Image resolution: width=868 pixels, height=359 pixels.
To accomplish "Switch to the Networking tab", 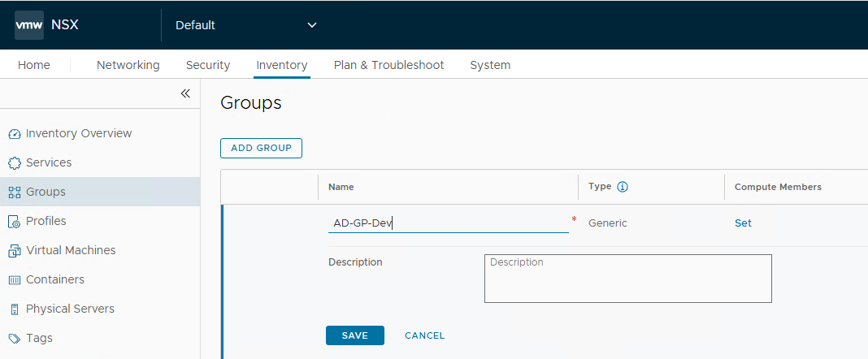I will (128, 65).
